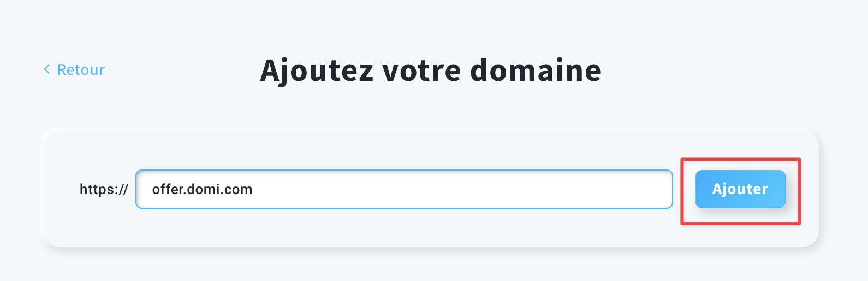
Task: Focus the domain input field
Action: click(x=404, y=189)
